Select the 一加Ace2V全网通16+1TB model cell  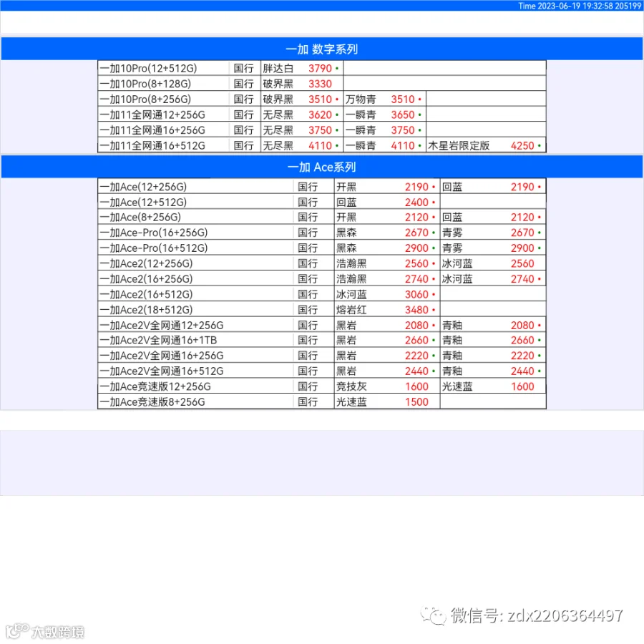(x=195, y=340)
